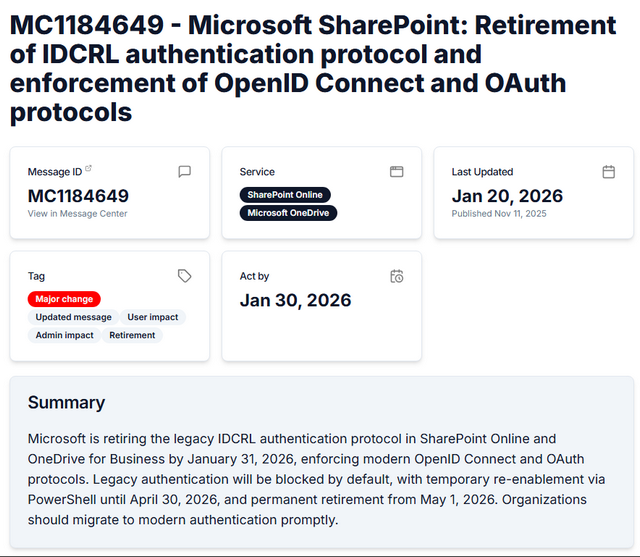Click the calendar icon in Last Updated card
The width and height of the screenshot is (640, 557).
click(x=608, y=171)
